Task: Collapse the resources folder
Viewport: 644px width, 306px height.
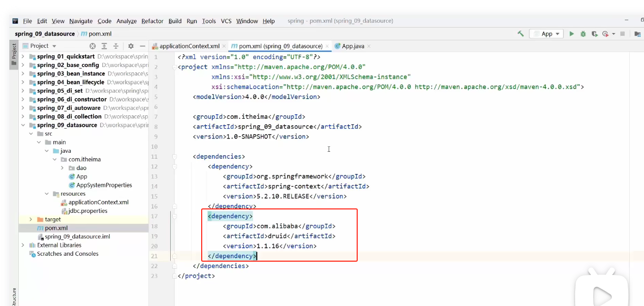Action: click(x=47, y=194)
